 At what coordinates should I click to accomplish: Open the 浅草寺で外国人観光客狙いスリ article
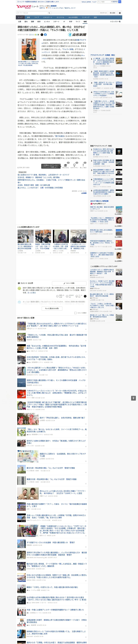56,381
